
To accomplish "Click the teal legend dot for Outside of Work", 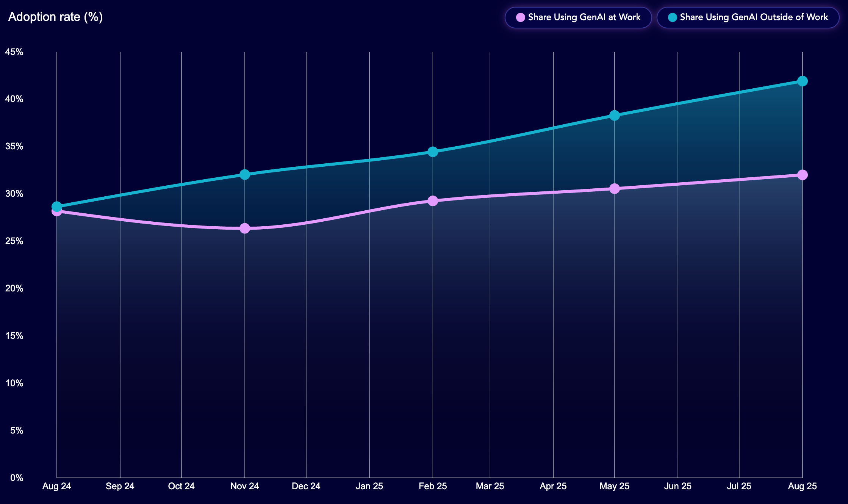I will click(672, 17).
